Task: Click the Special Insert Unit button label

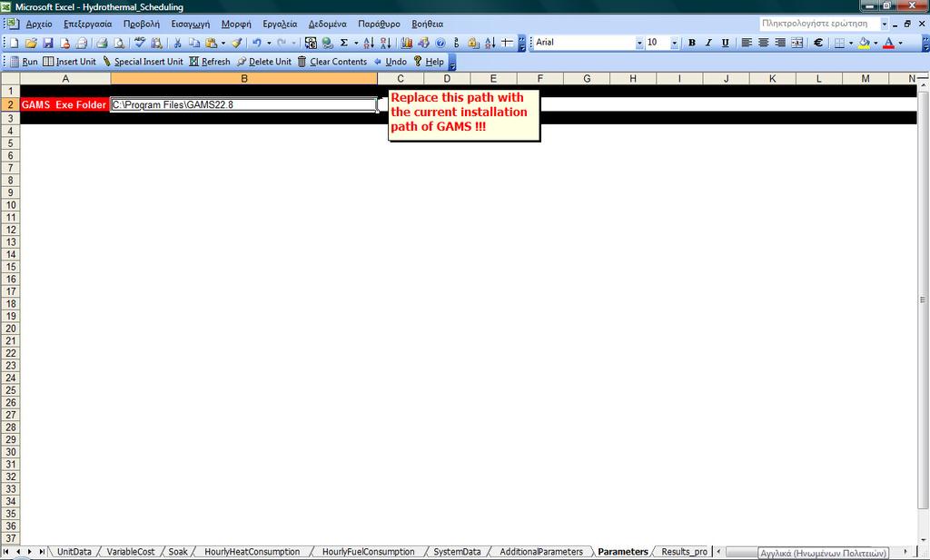Action: click(149, 62)
